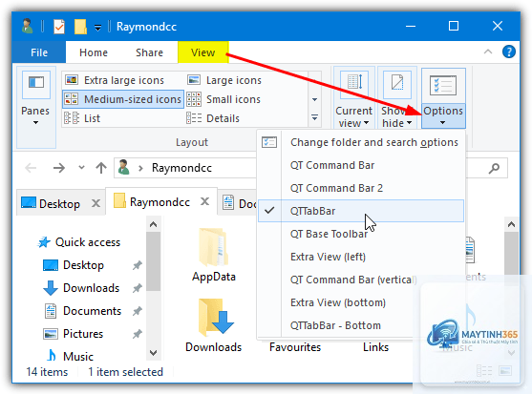
Task: Open the Show/hide dropdown
Action: (x=397, y=98)
